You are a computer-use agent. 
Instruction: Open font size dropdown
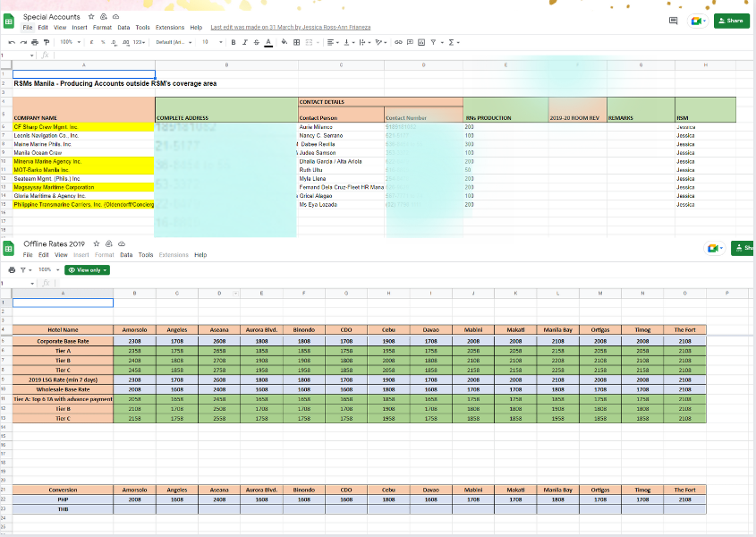click(212, 42)
